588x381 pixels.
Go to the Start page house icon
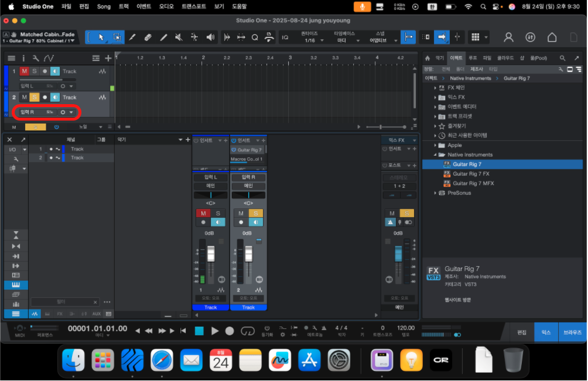552,37
